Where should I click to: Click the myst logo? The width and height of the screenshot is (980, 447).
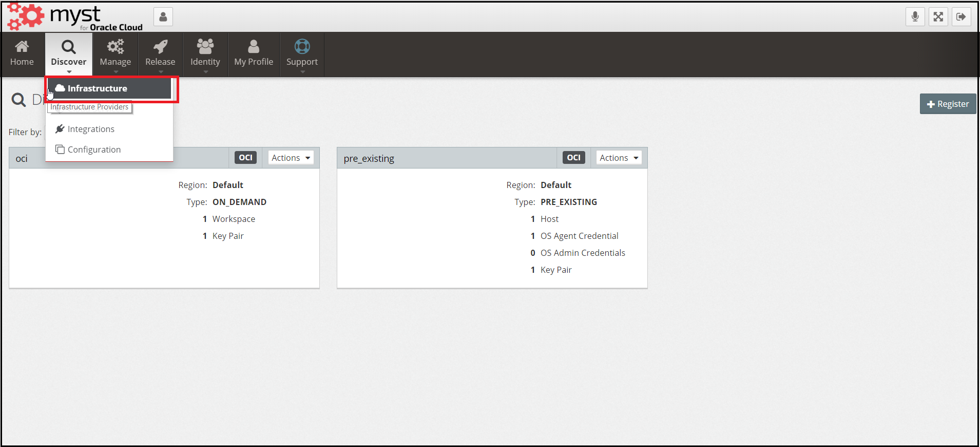(74, 16)
